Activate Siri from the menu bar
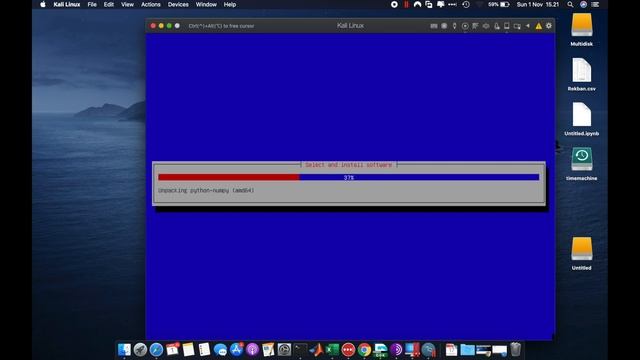 pyautogui.click(x=583, y=4)
